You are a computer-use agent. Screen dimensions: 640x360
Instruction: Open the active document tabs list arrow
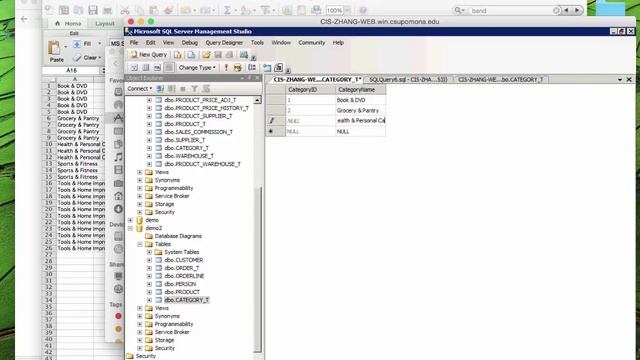pos(620,80)
